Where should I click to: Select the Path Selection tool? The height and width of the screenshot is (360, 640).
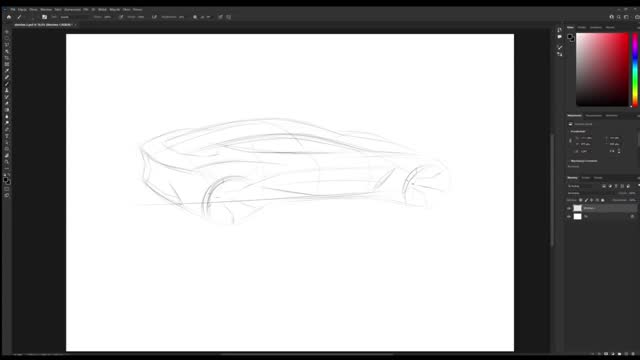(7, 143)
